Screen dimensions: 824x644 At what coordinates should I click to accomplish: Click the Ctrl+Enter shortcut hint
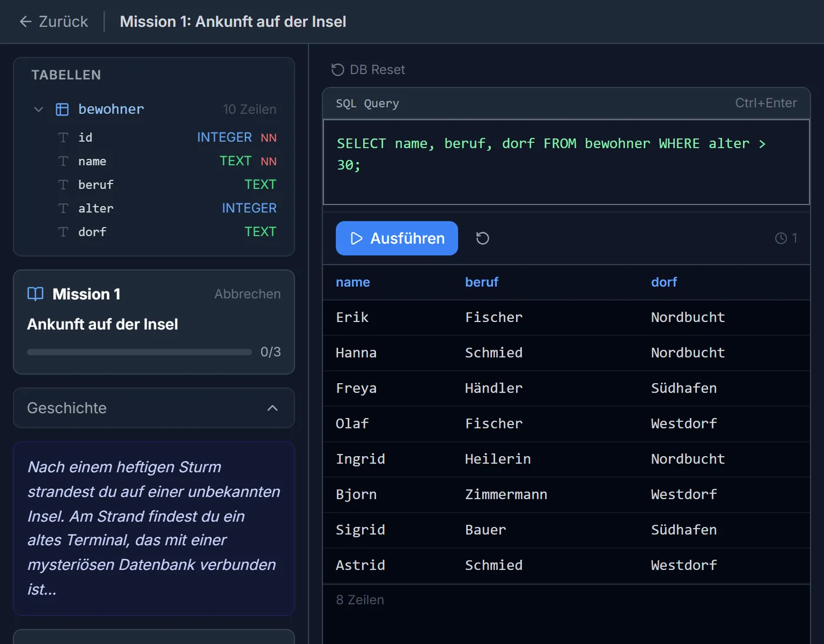766,103
